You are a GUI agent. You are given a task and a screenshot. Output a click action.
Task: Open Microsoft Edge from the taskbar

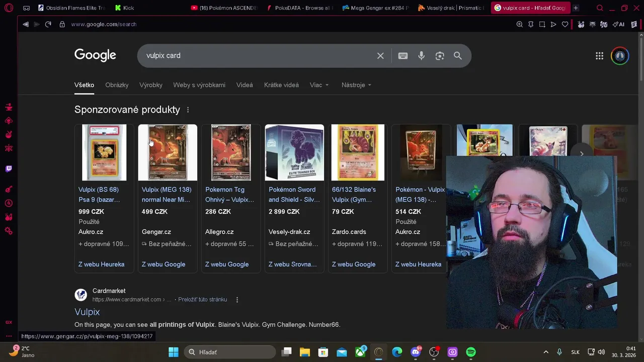click(x=397, y=352)
